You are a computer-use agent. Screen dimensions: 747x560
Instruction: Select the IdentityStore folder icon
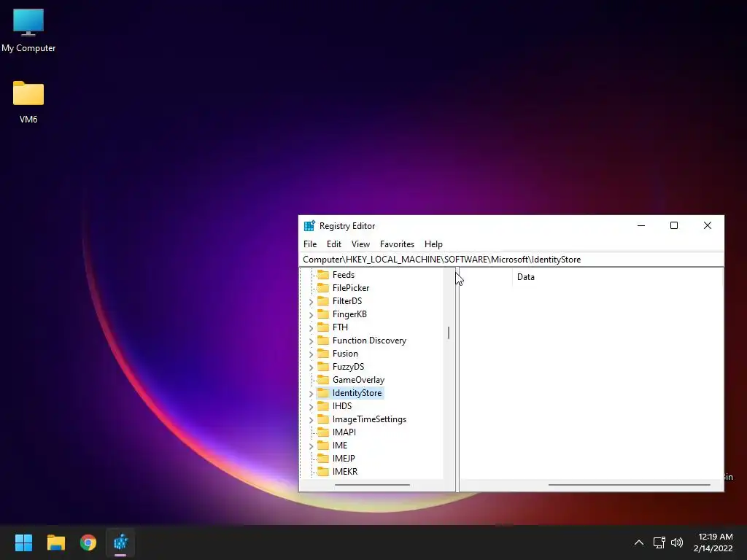pos(323,393)
